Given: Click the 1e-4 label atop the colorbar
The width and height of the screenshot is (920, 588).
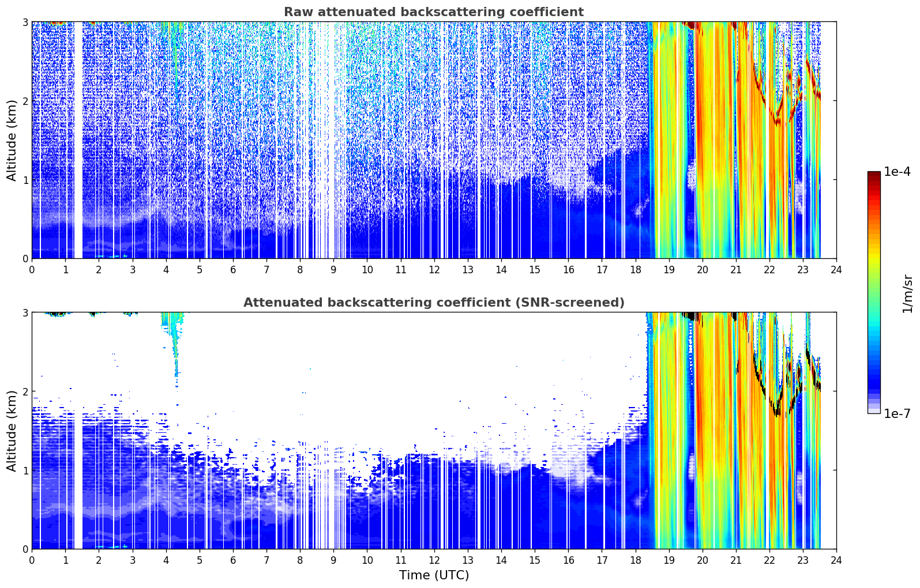Looking at the screenshot, I should click(897, 172).
